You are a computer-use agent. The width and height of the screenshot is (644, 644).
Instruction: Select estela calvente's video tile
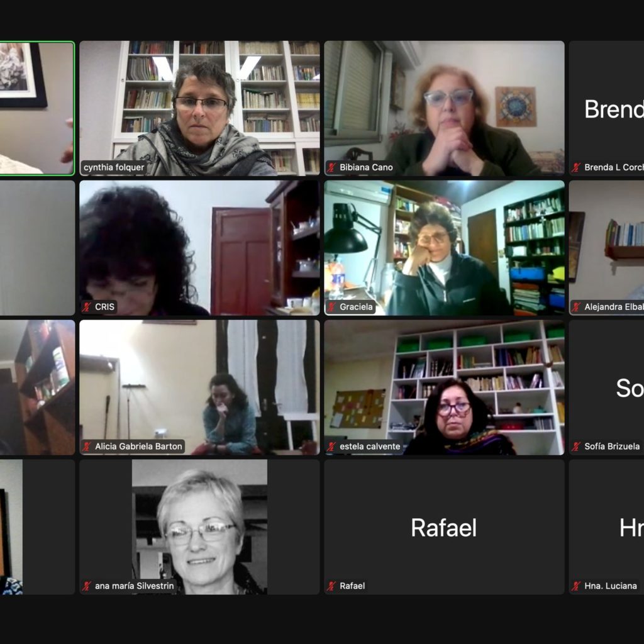click(445, 387)
